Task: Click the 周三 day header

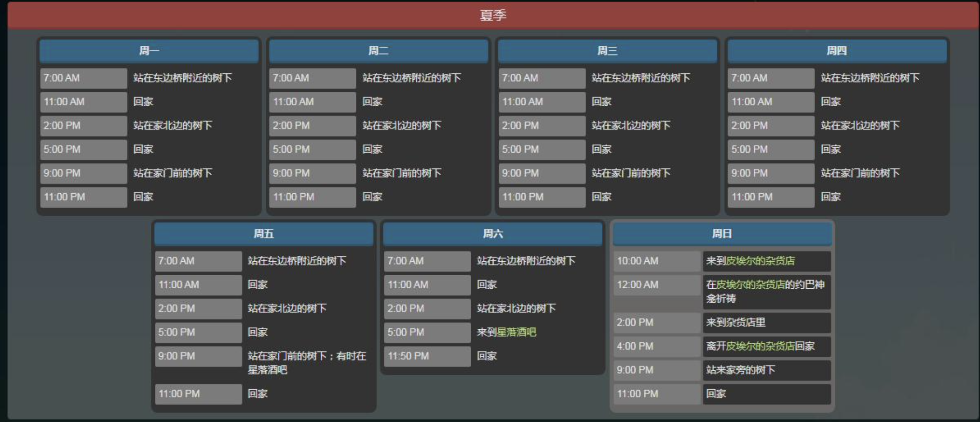Action: pos(607,51)
